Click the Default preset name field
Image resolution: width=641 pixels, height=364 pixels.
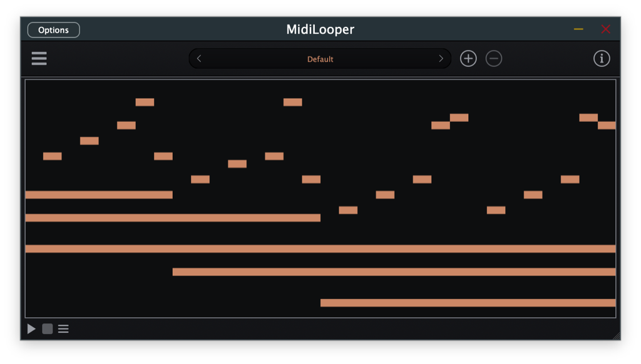pyautogui.click(x=320, y=58)
